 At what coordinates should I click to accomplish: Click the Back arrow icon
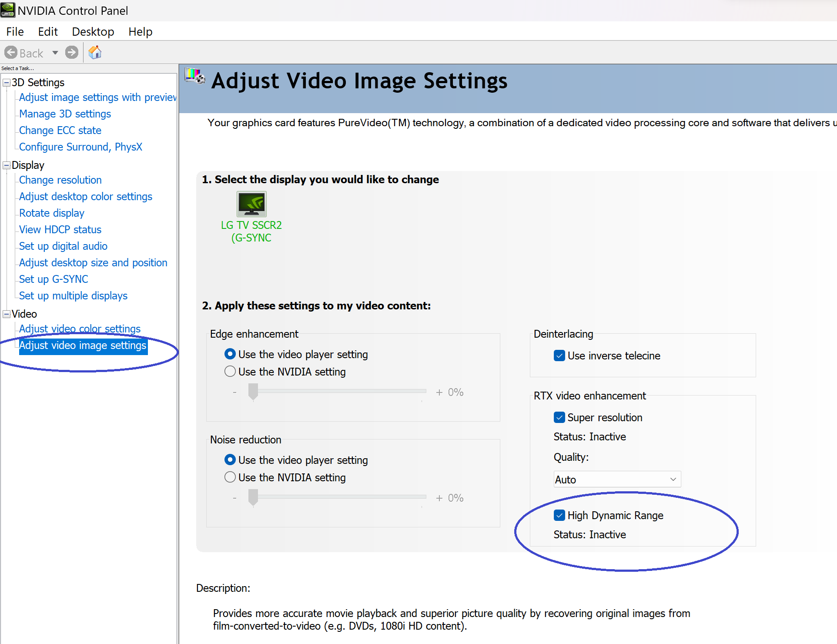[11, 53]
